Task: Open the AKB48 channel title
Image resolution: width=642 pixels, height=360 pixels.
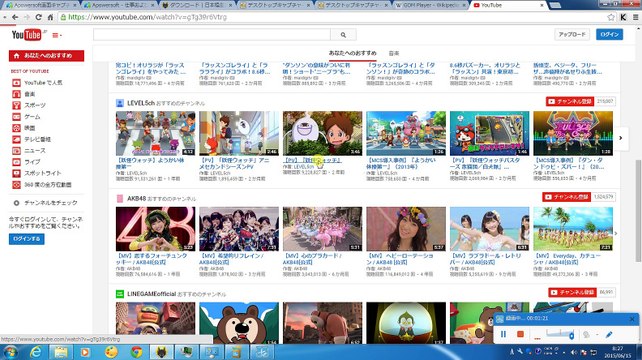Action: tap(136, 199)
